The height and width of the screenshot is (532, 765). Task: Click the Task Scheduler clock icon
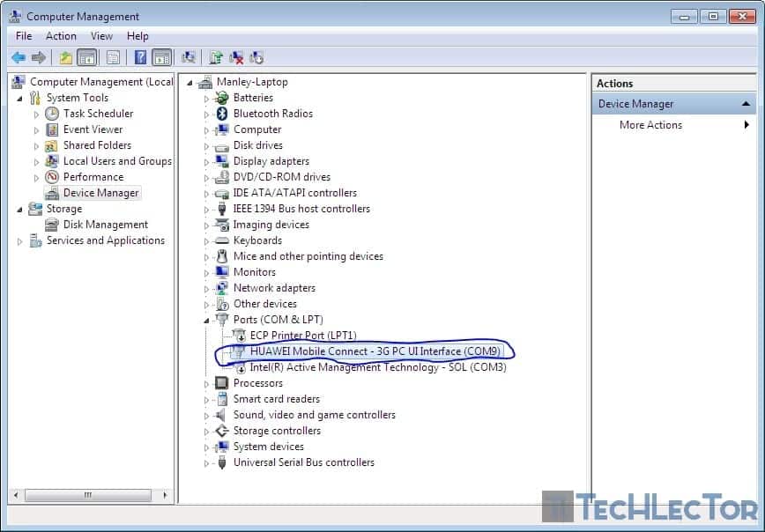[52, 114]
